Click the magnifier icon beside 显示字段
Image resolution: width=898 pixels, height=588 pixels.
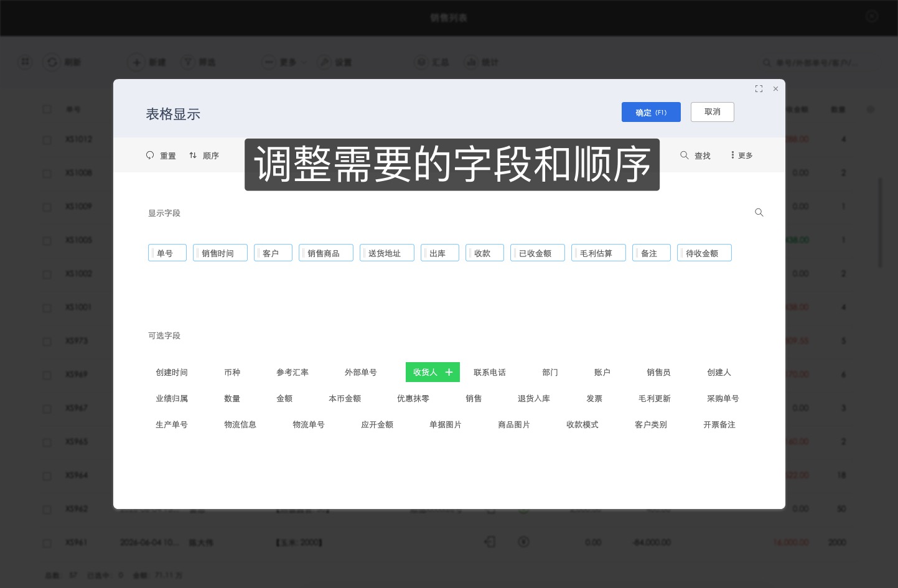pos(759,213)
